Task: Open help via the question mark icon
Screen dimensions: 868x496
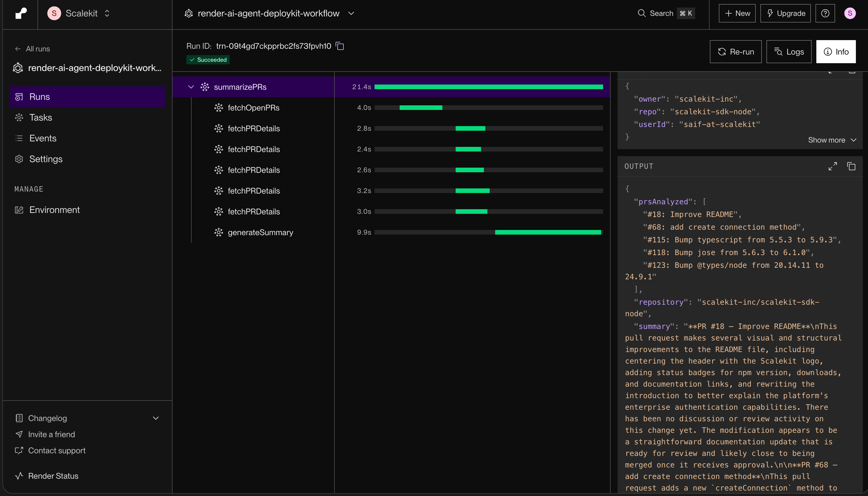Action: (825, 13)
